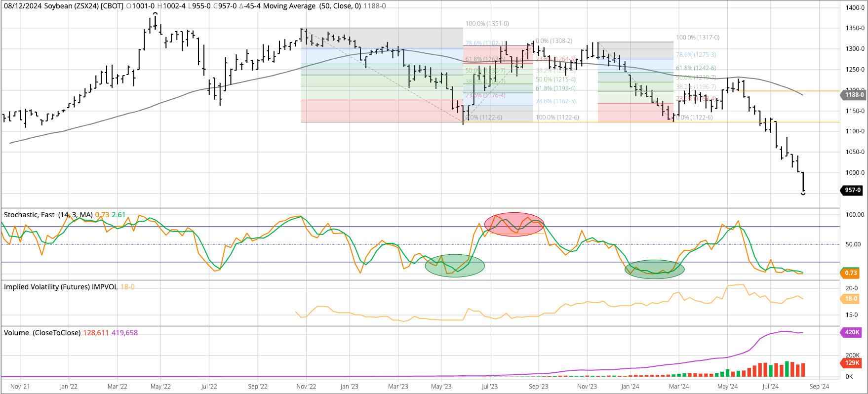Click the Sep '24 date axis label
Viewport: 868px width, 394px height.
click(x=819, y=387)
